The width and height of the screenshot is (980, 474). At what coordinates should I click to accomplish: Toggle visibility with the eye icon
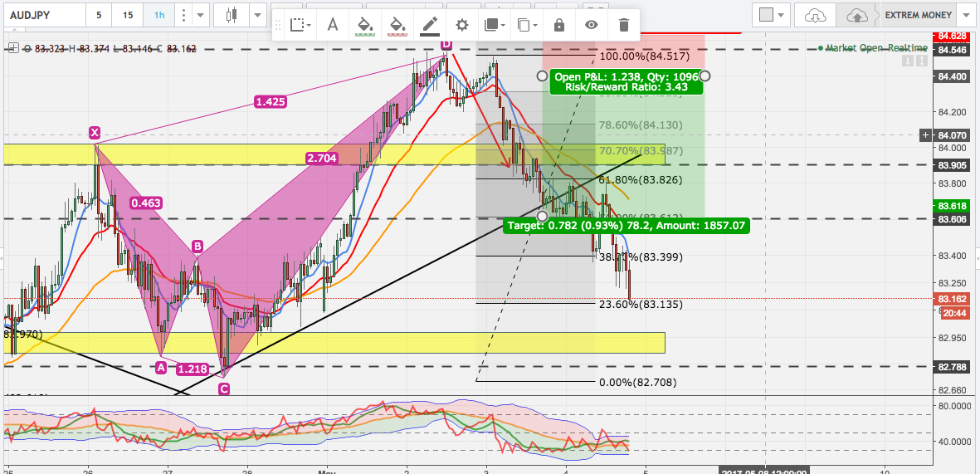(591, 25)
